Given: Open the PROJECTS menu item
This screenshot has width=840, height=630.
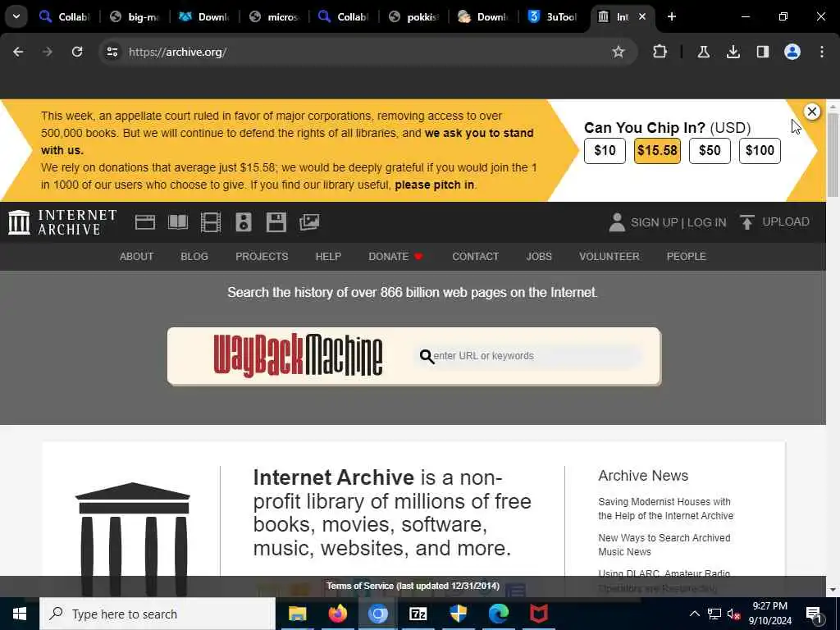Looking at the screenshot, I should click(x=262, y=257).
